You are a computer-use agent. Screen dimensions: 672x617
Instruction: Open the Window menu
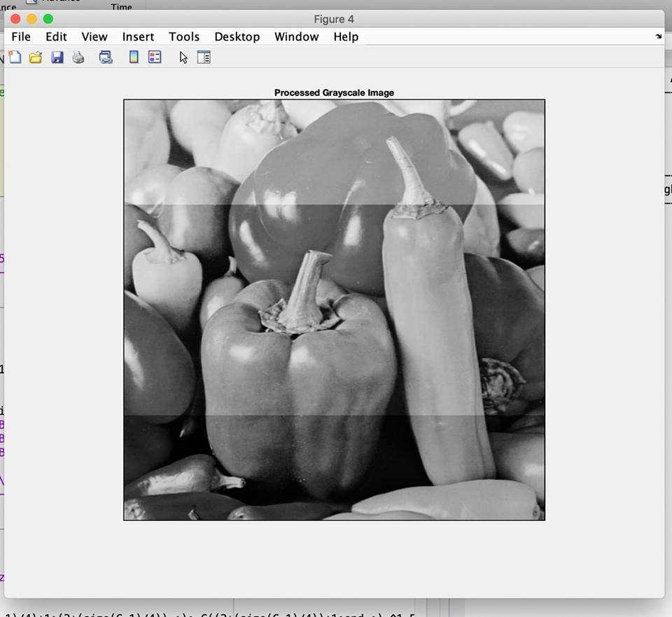[x=296, y=36]
